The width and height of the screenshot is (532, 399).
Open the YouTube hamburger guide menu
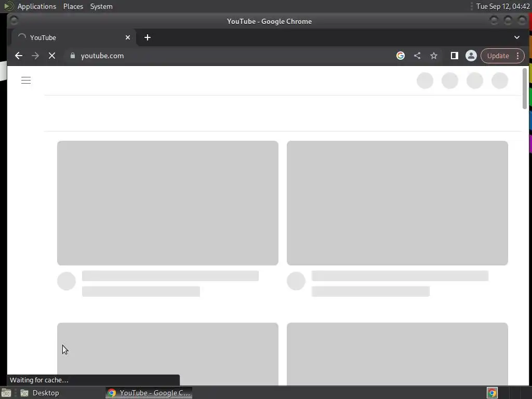tap(26, 81)
